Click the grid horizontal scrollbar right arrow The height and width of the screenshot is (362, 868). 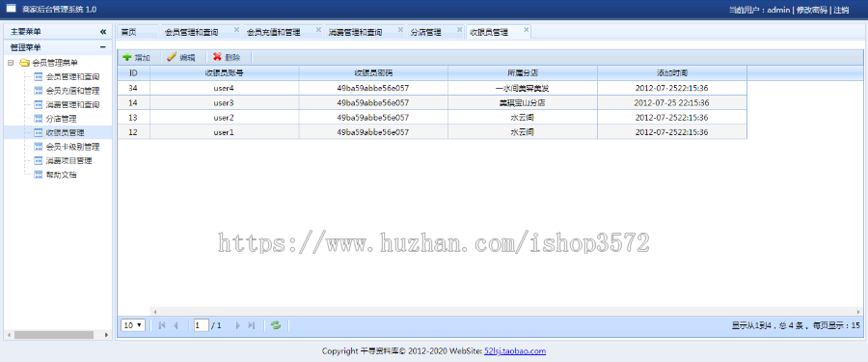tap(859, 312)
